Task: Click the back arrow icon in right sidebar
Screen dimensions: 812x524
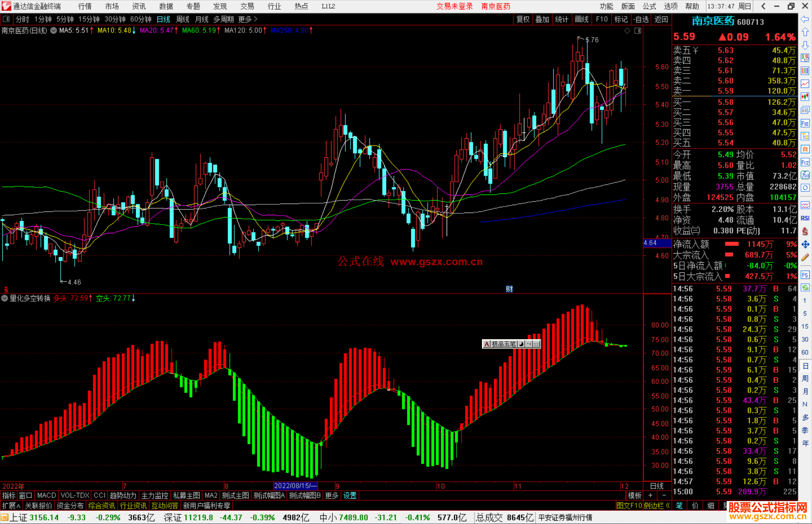Action: 805,19
